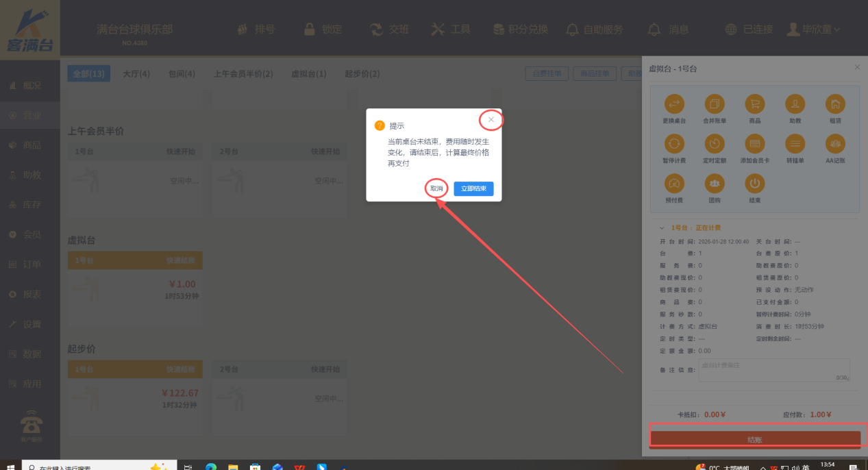Click the red 结账 checkout button
This screenshot has height=470, width=868.
click(755, 439)
